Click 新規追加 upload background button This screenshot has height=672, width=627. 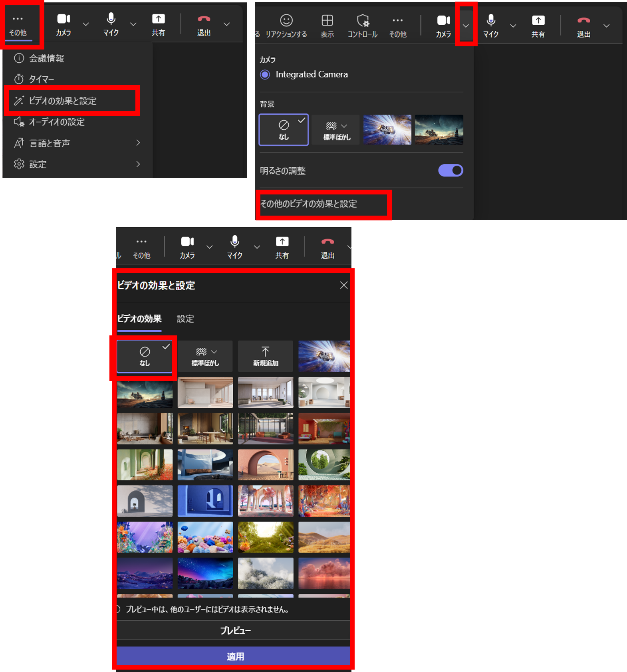[x=266, y=357]
